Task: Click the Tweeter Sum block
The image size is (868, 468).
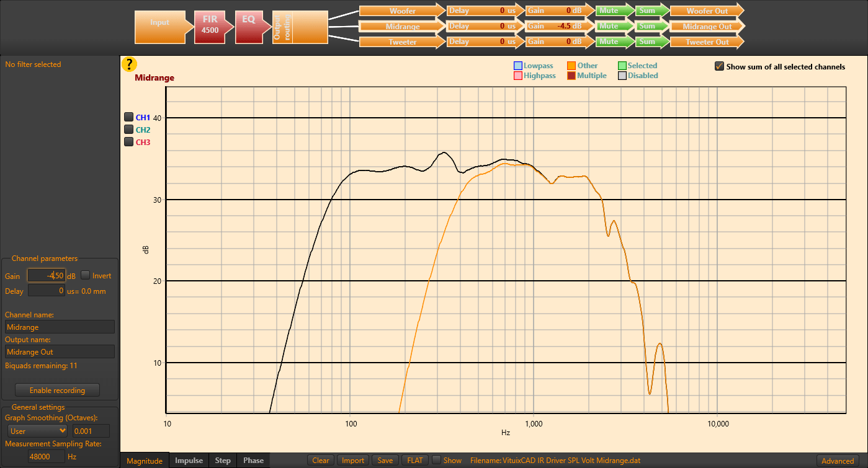Action: pos(653,42)
